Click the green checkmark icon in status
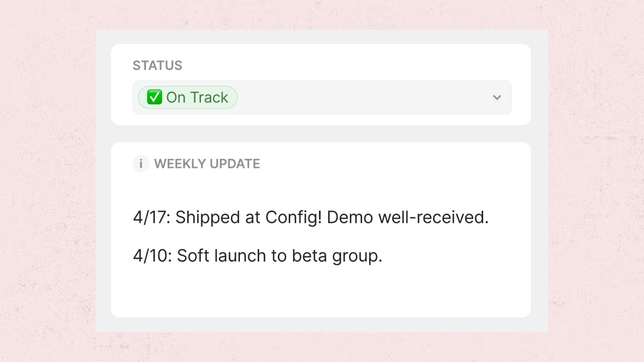644x362 pixels. click(x=154, y=98)
